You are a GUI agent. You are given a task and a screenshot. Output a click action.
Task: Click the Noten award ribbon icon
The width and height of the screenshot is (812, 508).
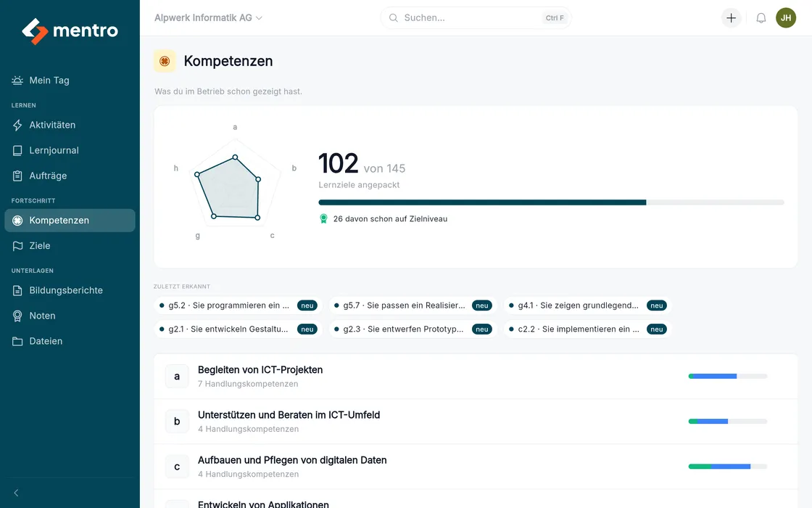tap(17, 316)
